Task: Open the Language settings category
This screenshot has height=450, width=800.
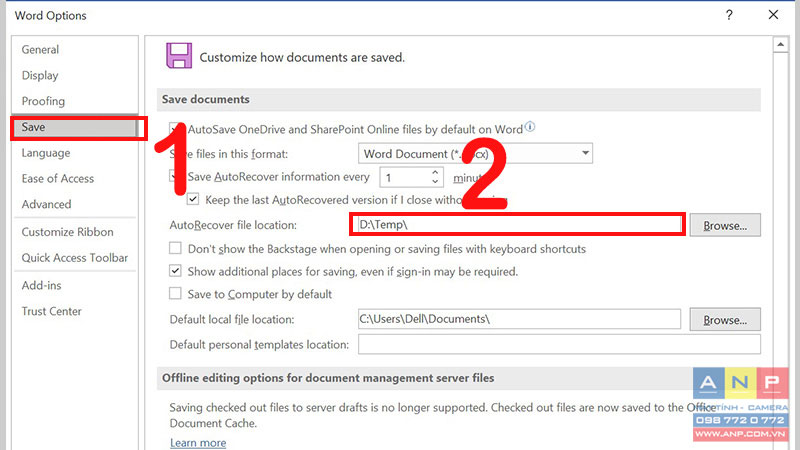Action: tap(46, 153)
